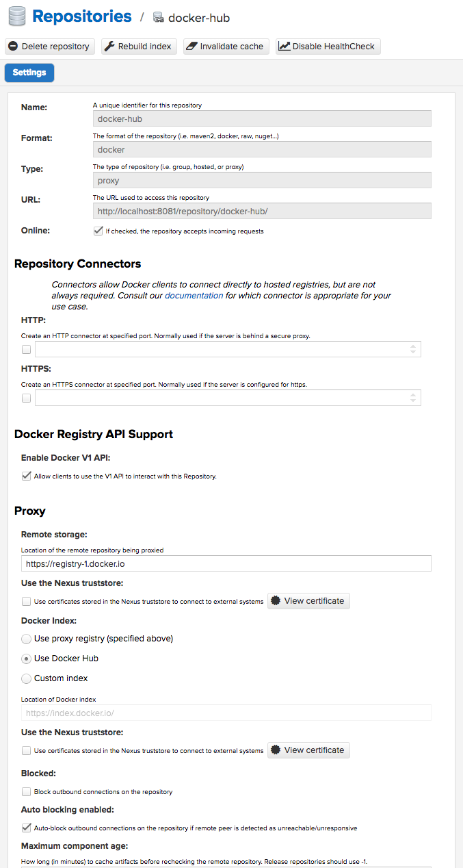
Task: Click the HTTP port stepper arrows
Action: (413, 349)
